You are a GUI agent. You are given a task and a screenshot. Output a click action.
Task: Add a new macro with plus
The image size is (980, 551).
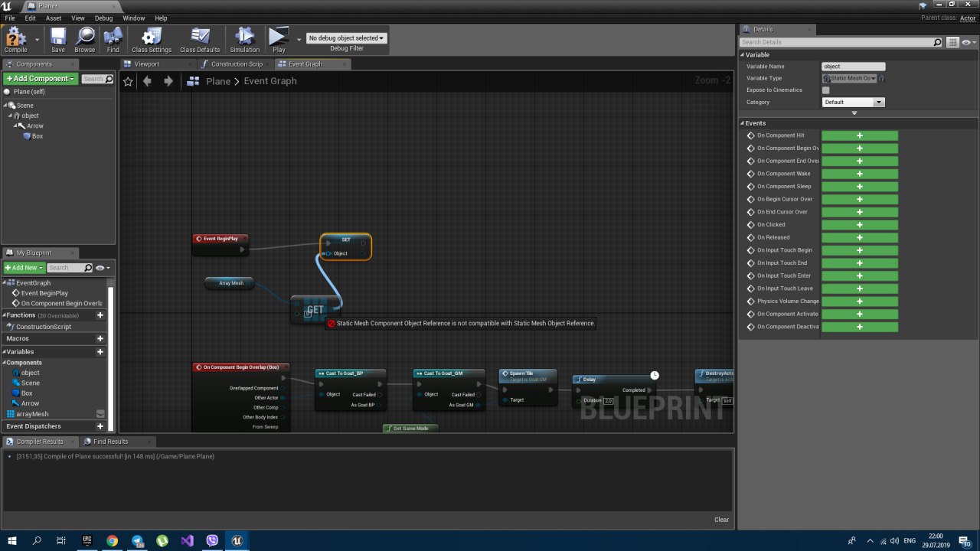coord(100,338)
